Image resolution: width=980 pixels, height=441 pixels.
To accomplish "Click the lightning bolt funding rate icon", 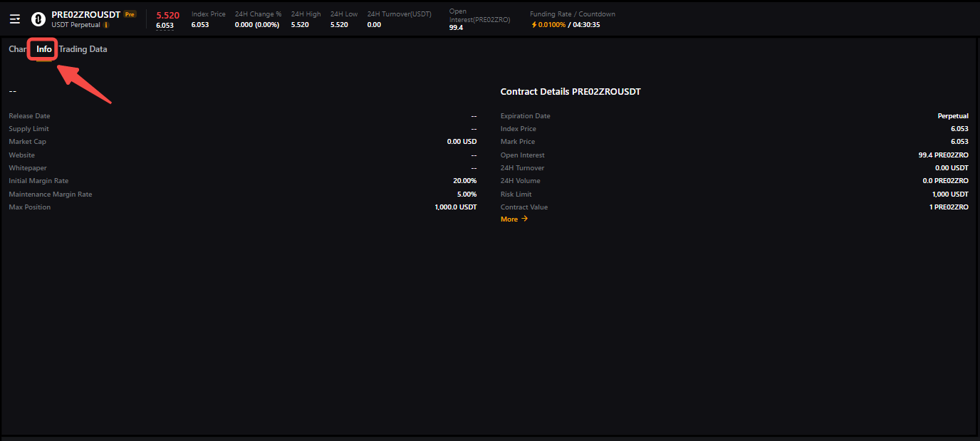I will 534,25.
